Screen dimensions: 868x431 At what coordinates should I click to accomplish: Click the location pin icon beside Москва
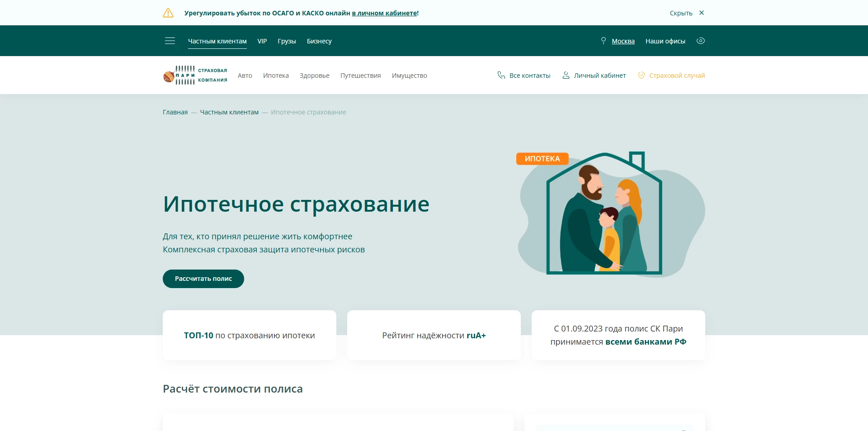604,41
